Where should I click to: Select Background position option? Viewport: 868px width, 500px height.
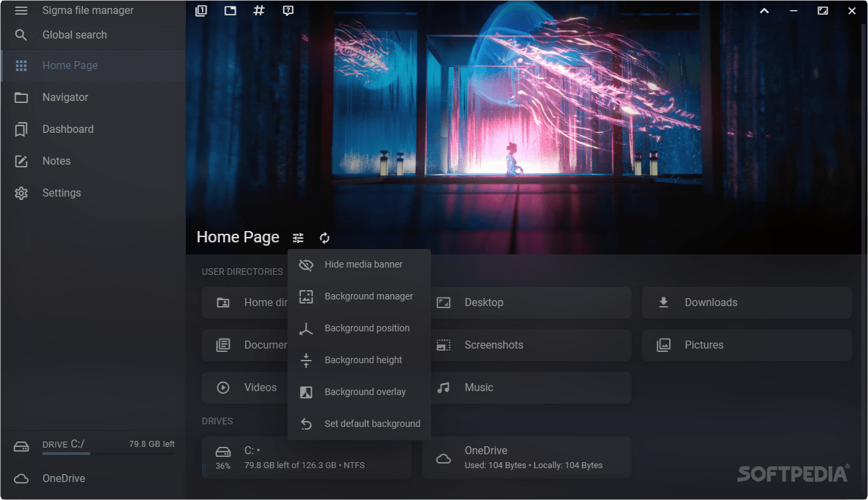click(359, 329)
